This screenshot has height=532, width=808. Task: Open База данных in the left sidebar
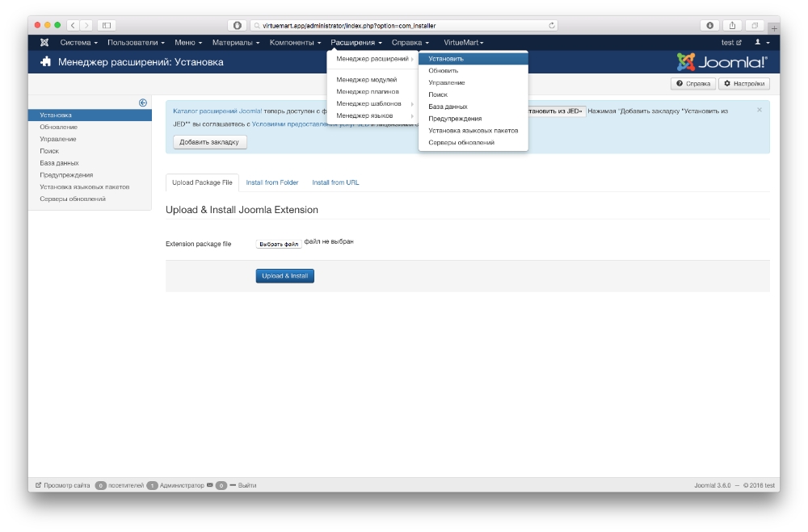coord(59,163)
